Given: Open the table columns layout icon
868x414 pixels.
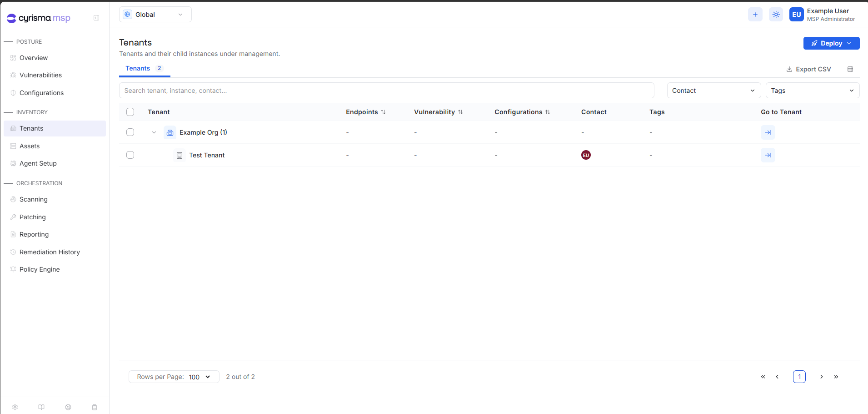Looking at the screenshot, I should pos(850,69).
